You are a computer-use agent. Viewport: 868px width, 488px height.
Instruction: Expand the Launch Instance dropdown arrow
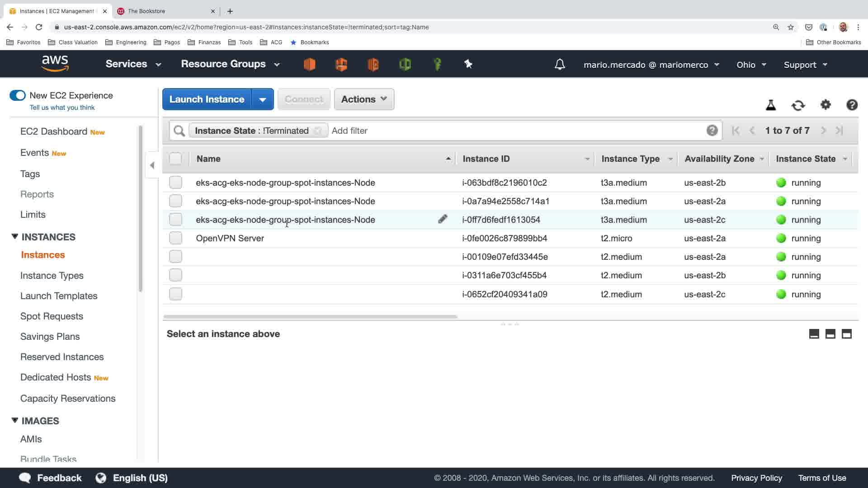click(262, 99)
